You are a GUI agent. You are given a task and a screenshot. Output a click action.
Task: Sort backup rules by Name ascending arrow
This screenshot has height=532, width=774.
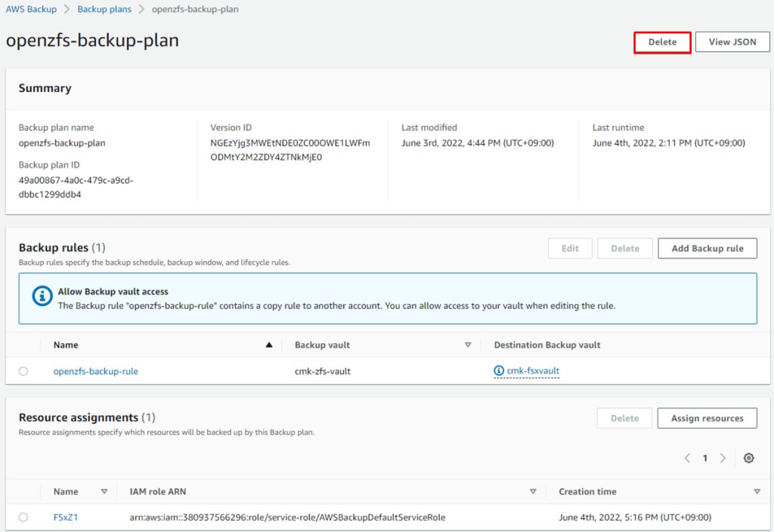[x=269, y=345]
